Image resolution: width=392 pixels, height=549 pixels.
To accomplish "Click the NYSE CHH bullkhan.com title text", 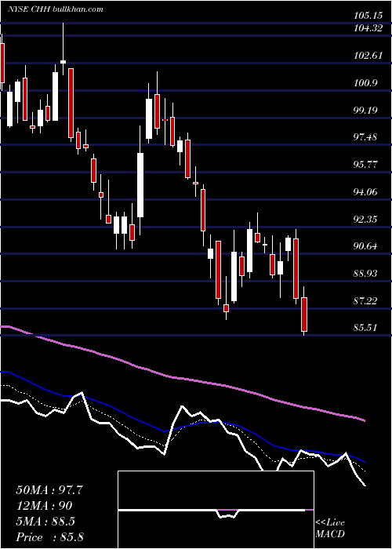I will coord(56,9).
